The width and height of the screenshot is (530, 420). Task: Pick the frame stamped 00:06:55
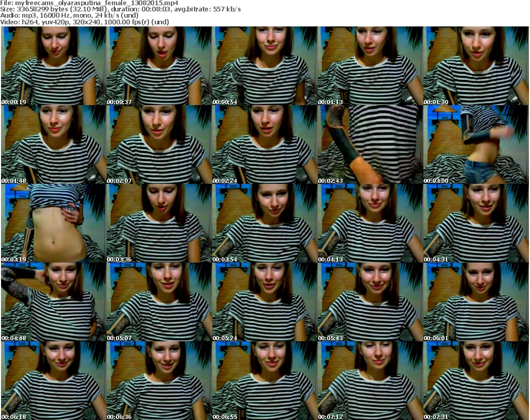coord(264,381)
